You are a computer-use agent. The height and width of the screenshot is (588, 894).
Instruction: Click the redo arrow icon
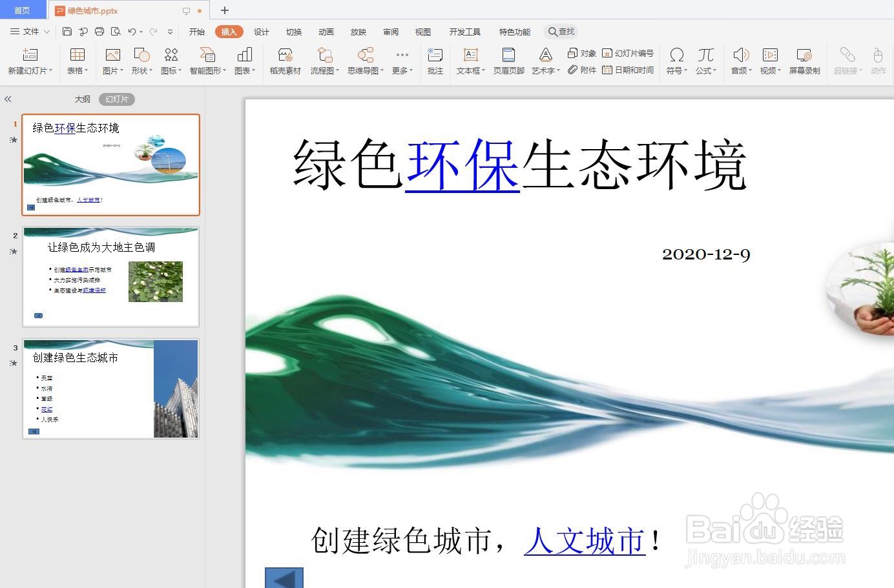pyautogui.click(x=153, y=31)
